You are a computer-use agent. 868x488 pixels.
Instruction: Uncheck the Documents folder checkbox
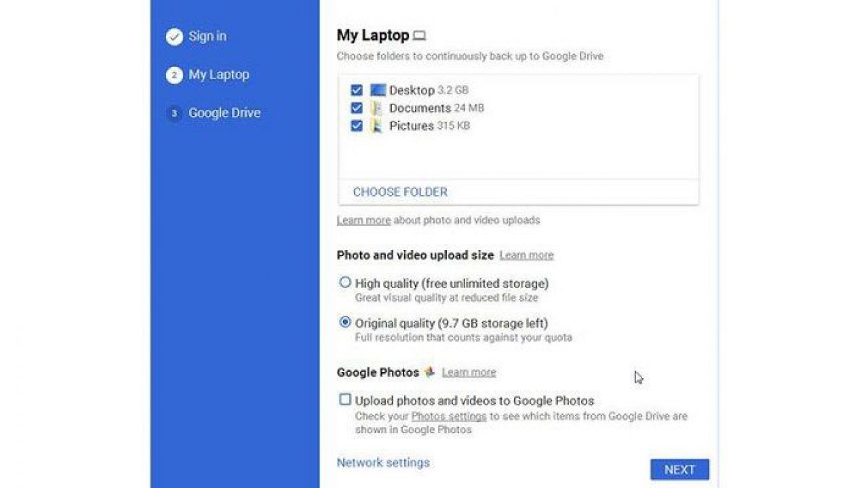(357, 108)
